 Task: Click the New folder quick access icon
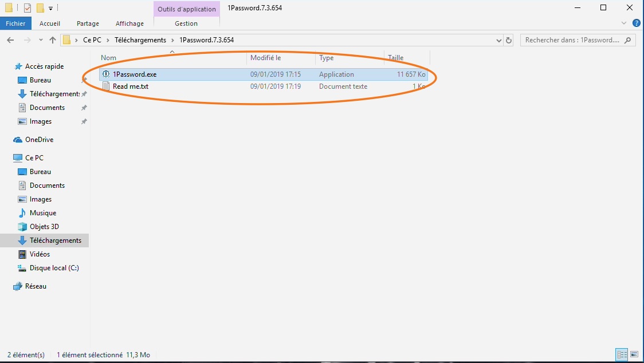[x=40, y=8]
